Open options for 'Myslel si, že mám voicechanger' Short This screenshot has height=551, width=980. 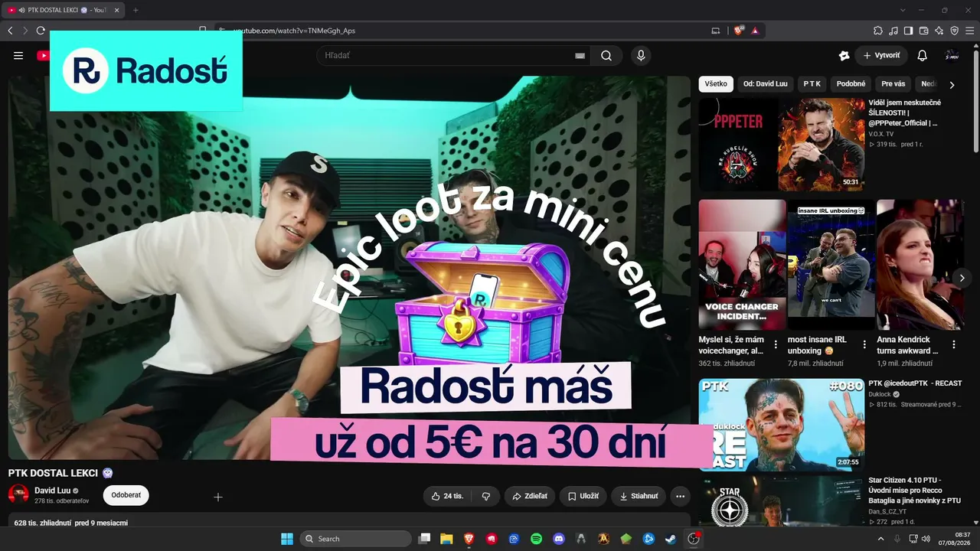tap(776, 344)
